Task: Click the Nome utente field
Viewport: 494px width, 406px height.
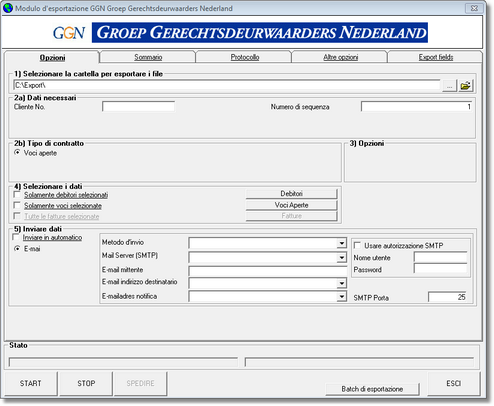Action: click(440, 257)
